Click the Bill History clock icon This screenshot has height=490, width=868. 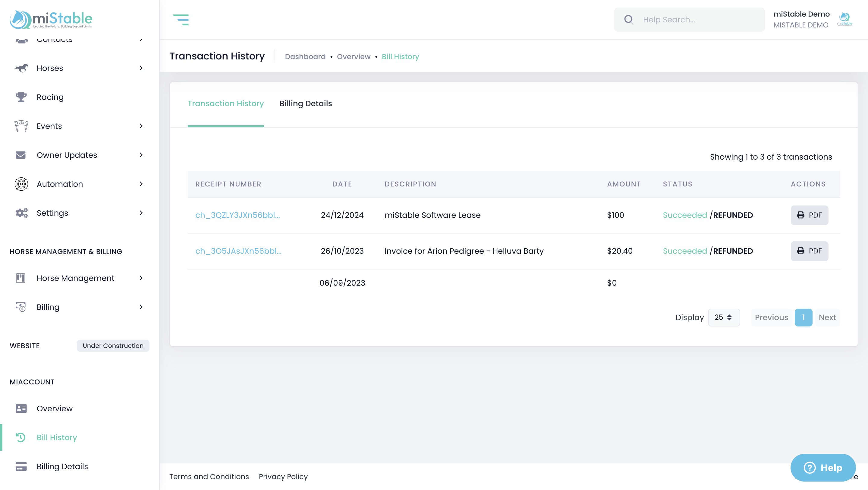pos(20,437)
